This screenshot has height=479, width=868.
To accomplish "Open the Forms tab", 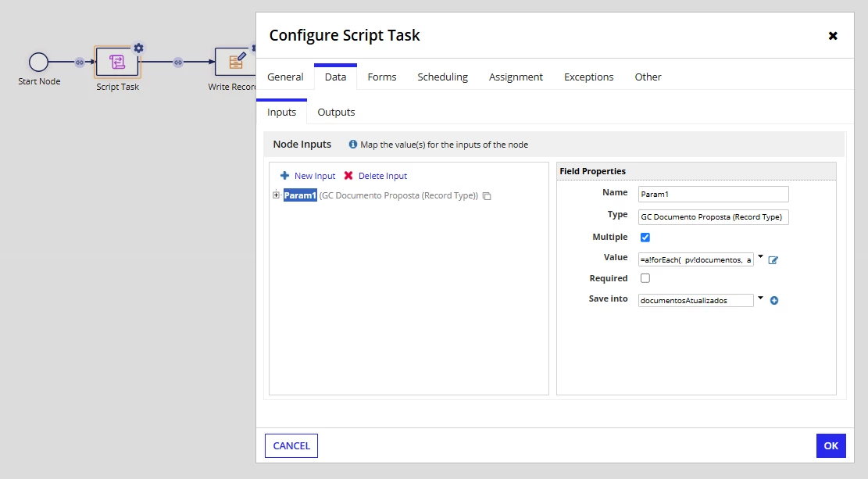I will pyautogui.click(x=382, y=77).
